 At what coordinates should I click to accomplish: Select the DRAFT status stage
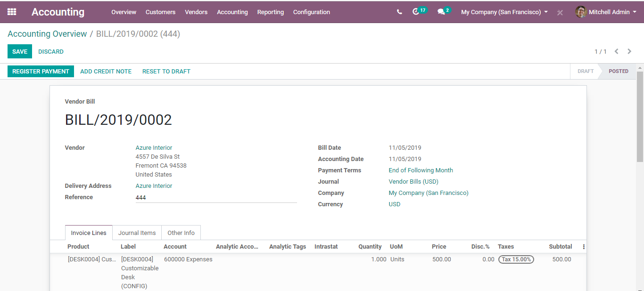pyautogui.click(x=585, y=71)
